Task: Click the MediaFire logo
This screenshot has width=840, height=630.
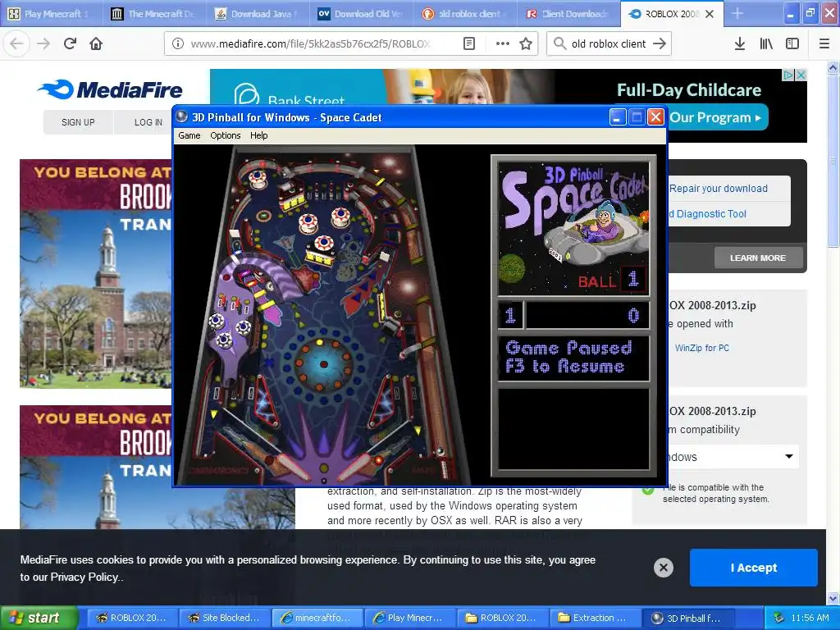Action: 110,89
